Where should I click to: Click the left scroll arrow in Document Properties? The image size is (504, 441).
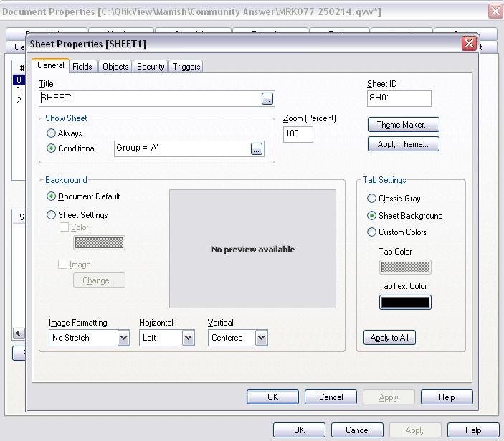click(19, 333)
